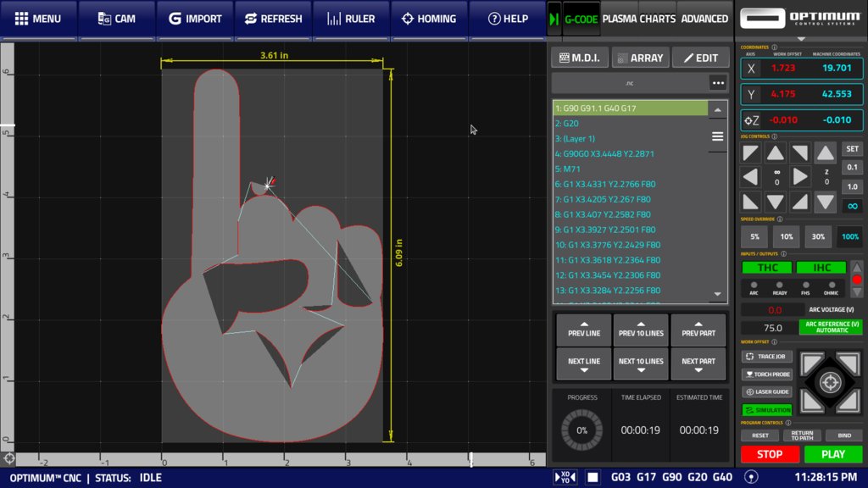868x488 pixels.
Task: Select 1.0 jog step size
Action: [x=852, y=186]
